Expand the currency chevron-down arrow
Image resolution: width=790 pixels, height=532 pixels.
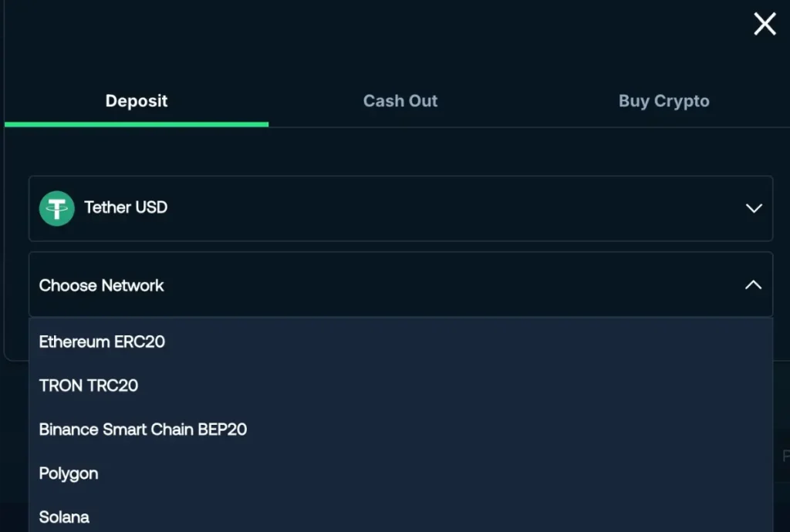pyautogui.click(x=754, y=208)
